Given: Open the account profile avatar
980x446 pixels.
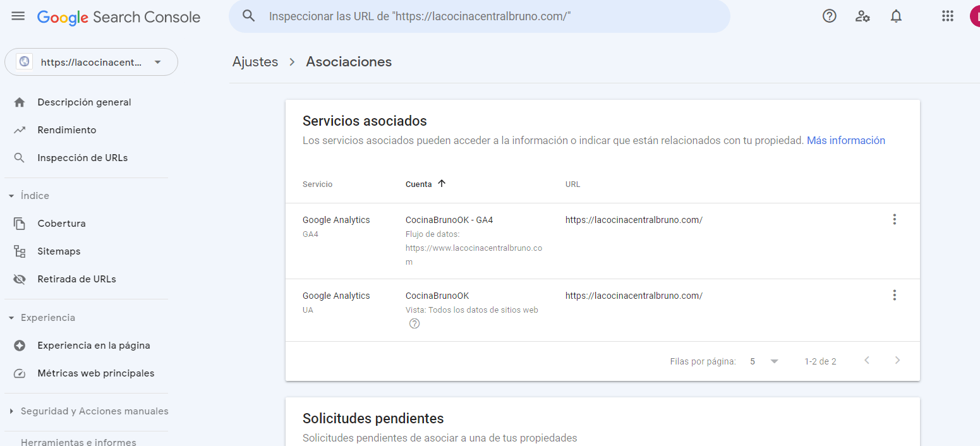Looking at the screenshot, I should [x=975, y=16].
